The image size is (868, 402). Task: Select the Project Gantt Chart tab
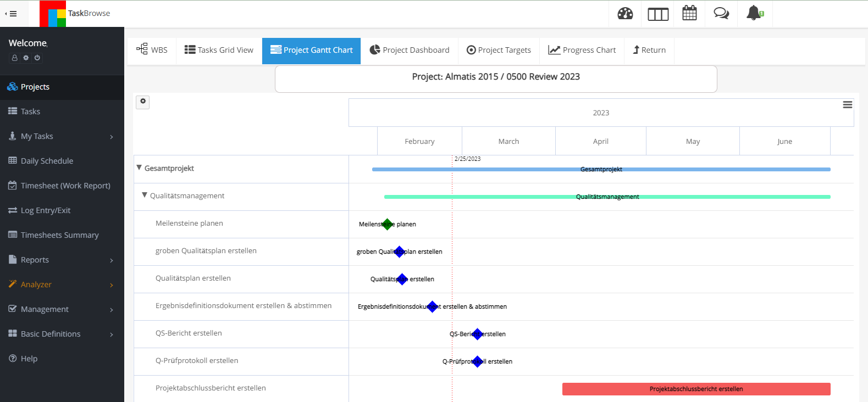[x=312, y=50]
